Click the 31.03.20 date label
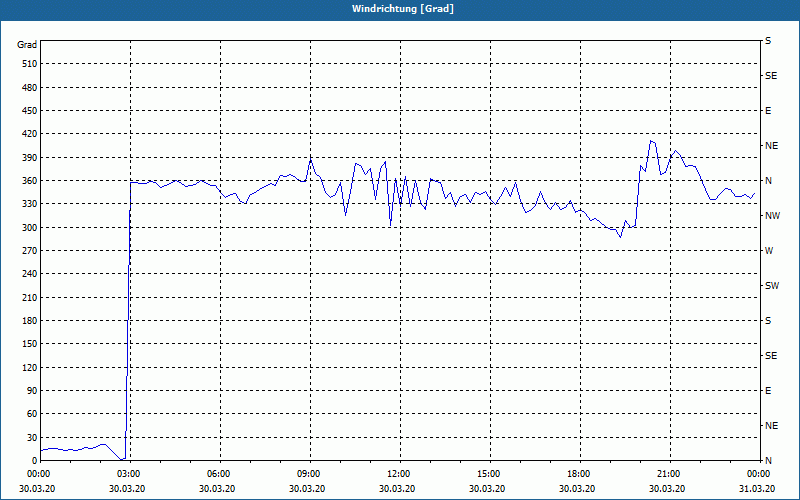 [x=757, y=489]
